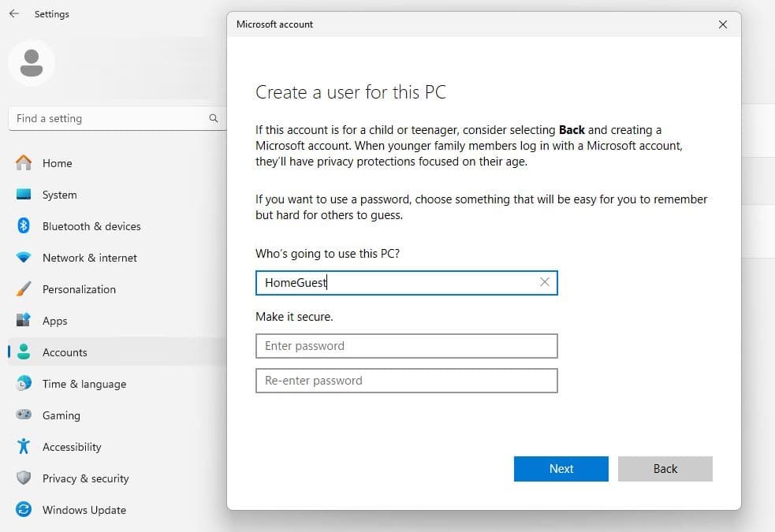
Task: Click the Accessibility figure icon
Action: pos(24,447)
